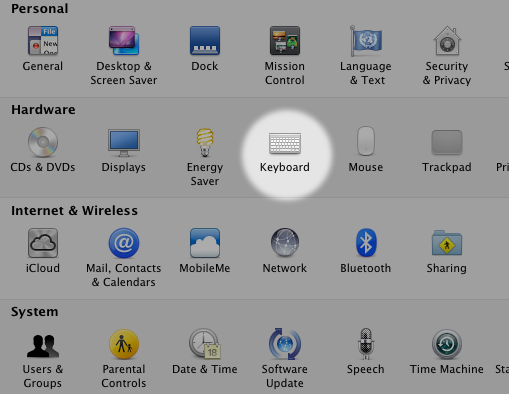Open CDs & DVDs preferences
The height and width of the screenshot is (394, 509).
click(43, 142)
